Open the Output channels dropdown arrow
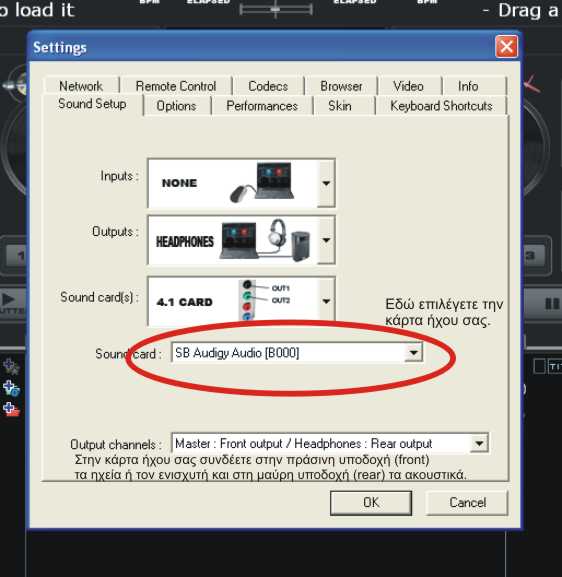 click(x=479, y=443)
